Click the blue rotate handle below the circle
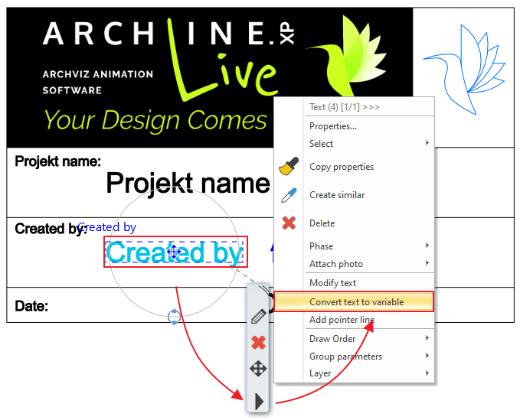The height and width of the screenshot is (420, 520). (x=173, y=317)
